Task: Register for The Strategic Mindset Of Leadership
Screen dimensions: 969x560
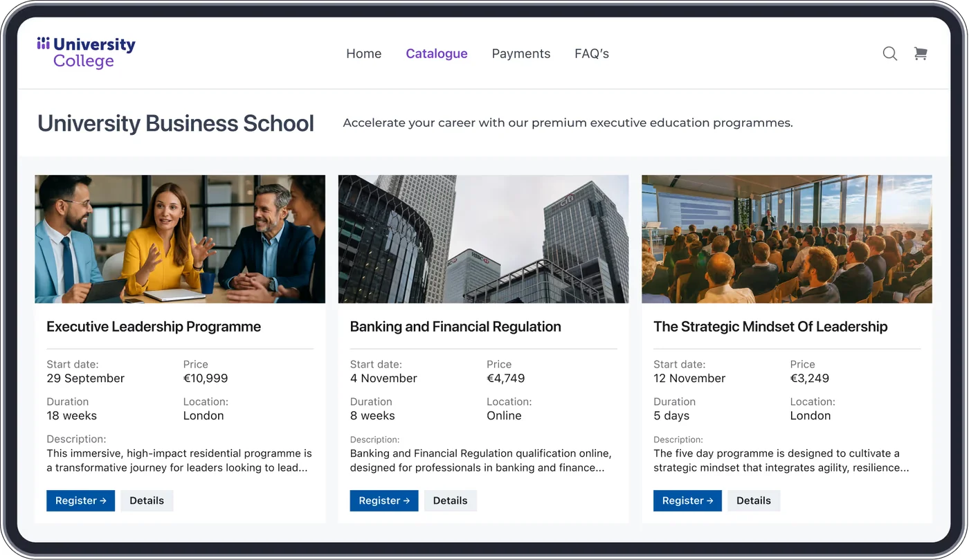Action: (x=687, y=500)
